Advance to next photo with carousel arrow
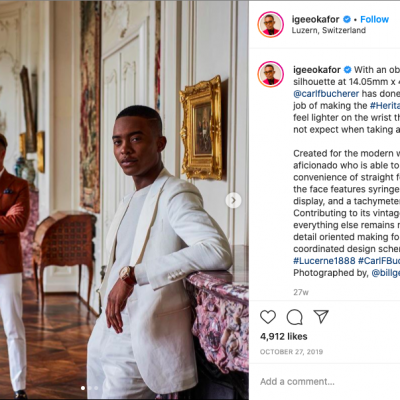This screenshot has width=400, height=400. 233,200
